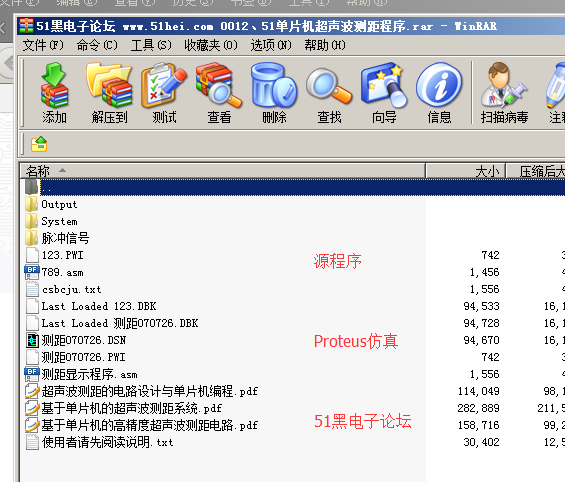Sort by the 名称 column header
565x482 pixels.
pyautogui.click(x=222, y=170)
